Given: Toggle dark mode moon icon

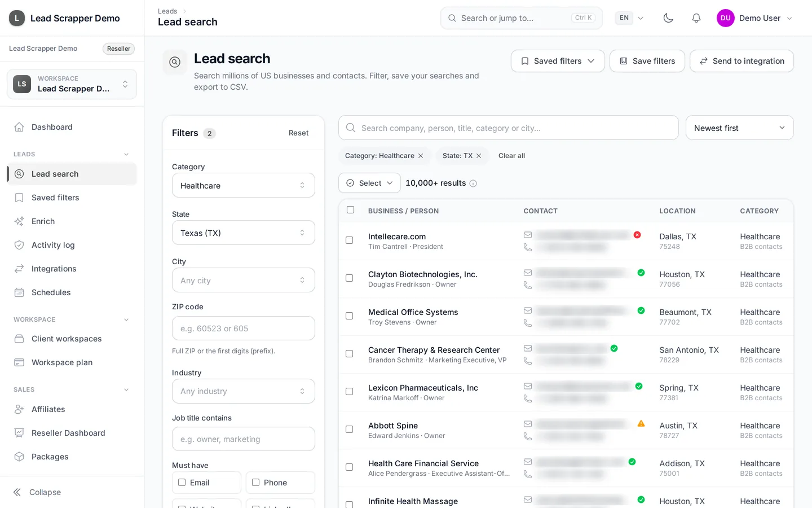Looking at the screenshot, I should coord(668,18).
